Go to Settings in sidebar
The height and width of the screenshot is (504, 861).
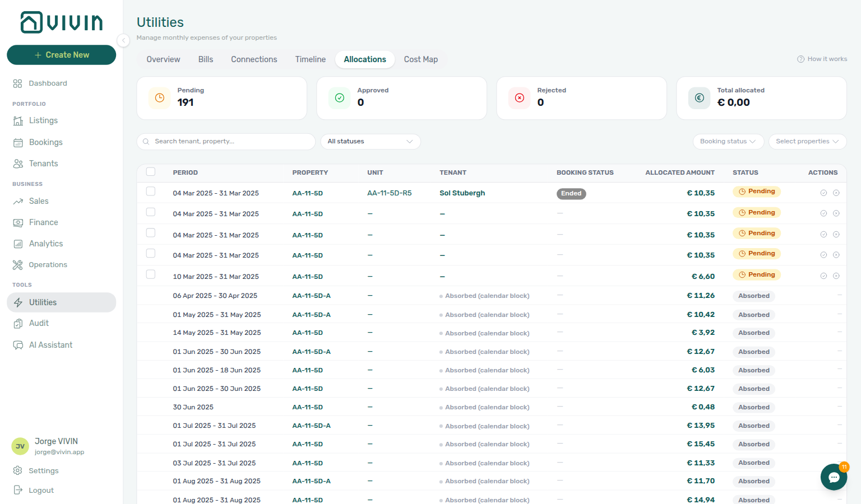(61, 470)
